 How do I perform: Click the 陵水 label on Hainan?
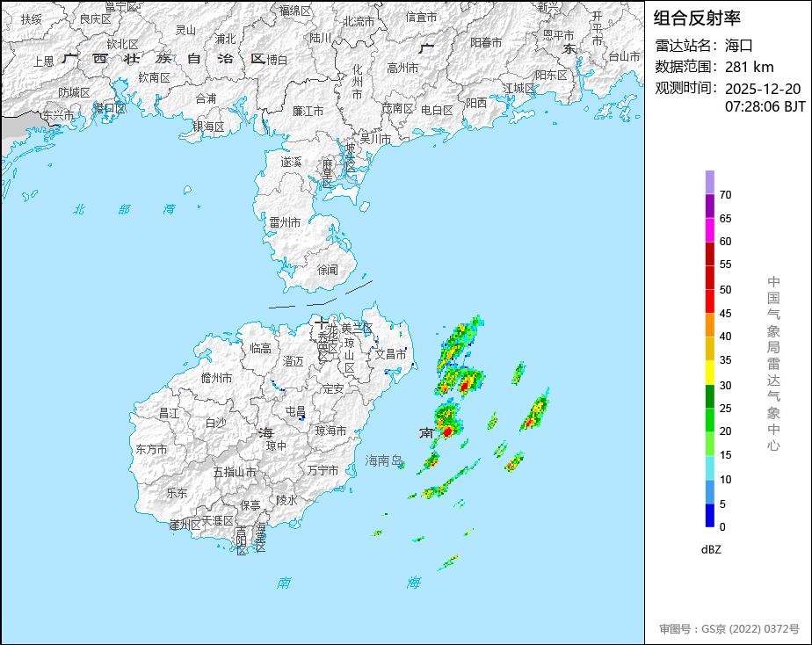point(286,500)
